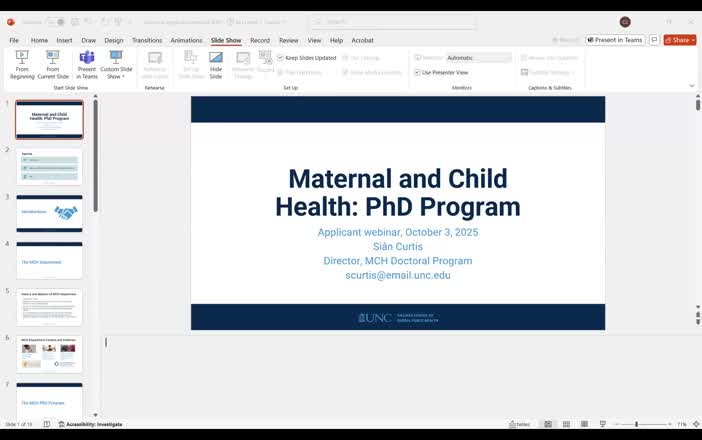Click Record button near Present in Teams
Screen dimensions: 702x440
click(566, 40)
